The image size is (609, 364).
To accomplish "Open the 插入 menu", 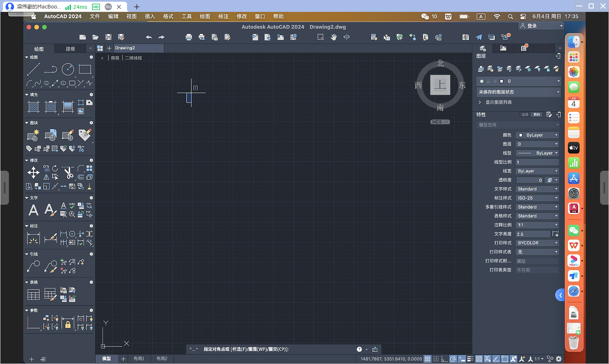I will tap(149, 17).
